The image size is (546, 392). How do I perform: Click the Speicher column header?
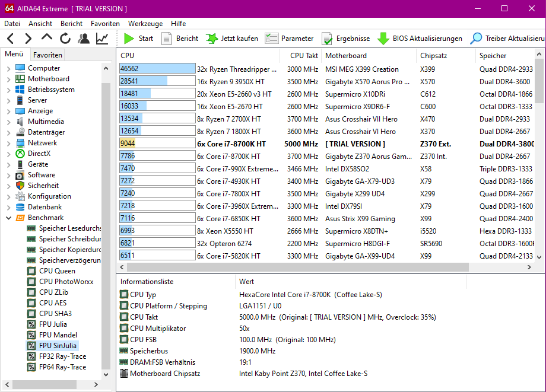tap(505, 56)
